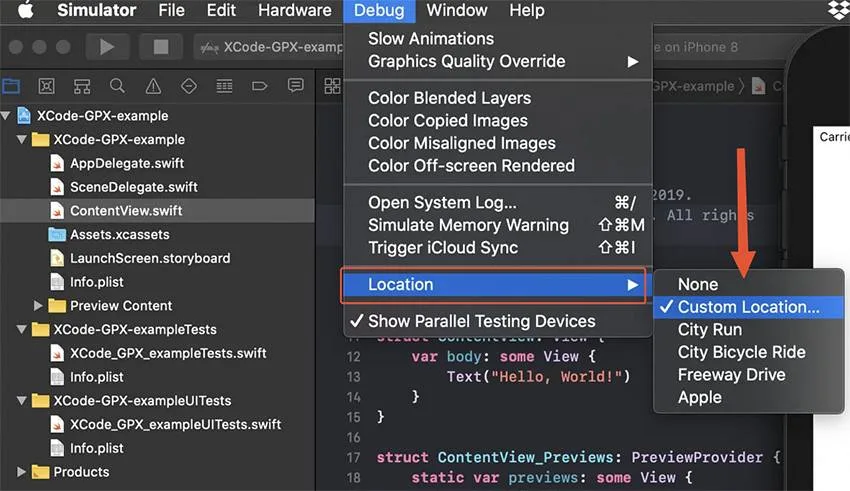Image resolution: width=850 pixels, height=491 pixels.
Task: Choose City Run location
Action: (748, 330)
